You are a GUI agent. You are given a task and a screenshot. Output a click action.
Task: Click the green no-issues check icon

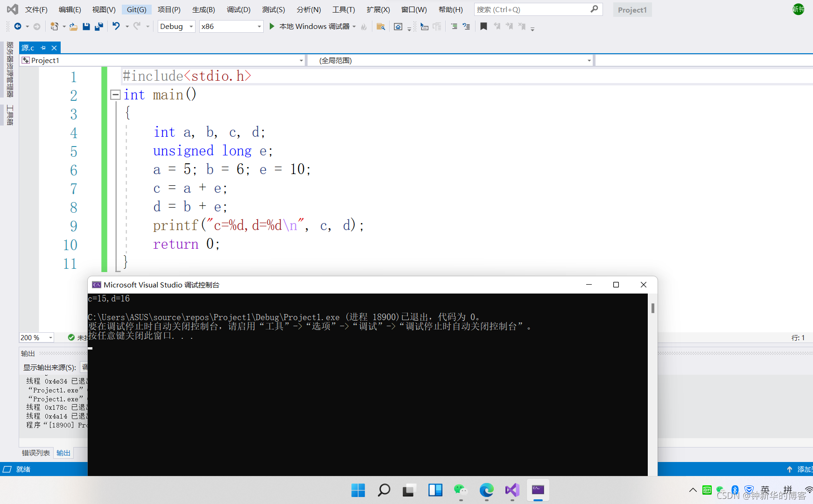71,337
